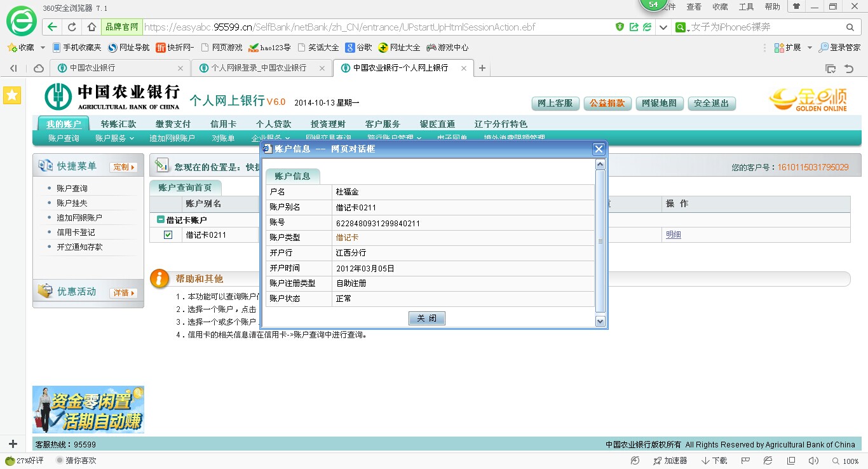Image resolution: width=868 pixels, height=469 pixels.
Task: Open the 登录管家 login manager
Action: (x=839, y=48)
